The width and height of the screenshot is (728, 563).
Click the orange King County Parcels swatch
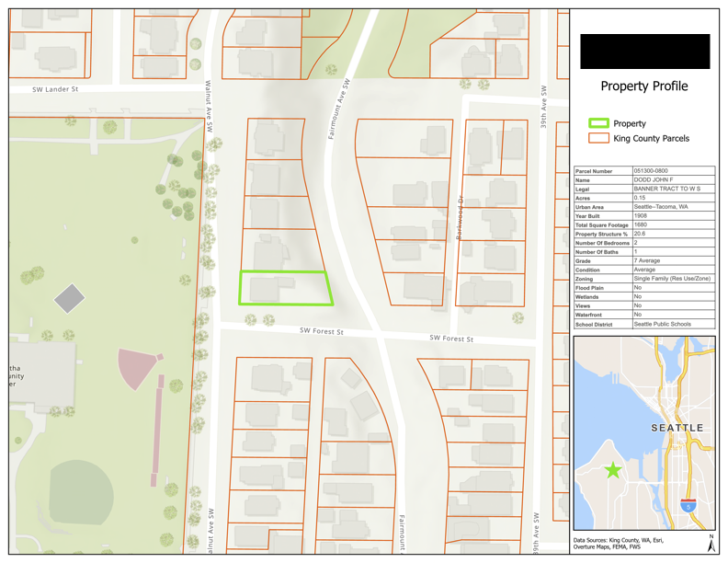(598, 138)
